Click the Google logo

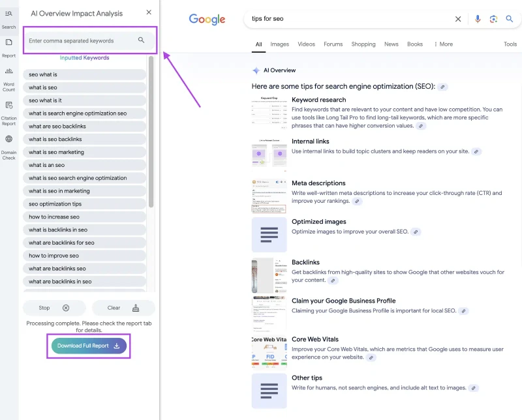click(207, 20)
